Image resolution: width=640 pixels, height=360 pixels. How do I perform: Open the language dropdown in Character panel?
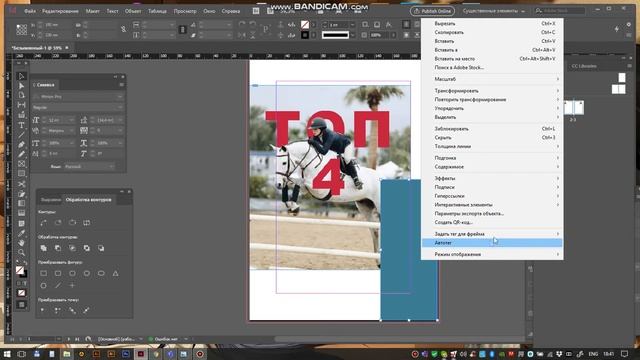(x=111, y=167)
